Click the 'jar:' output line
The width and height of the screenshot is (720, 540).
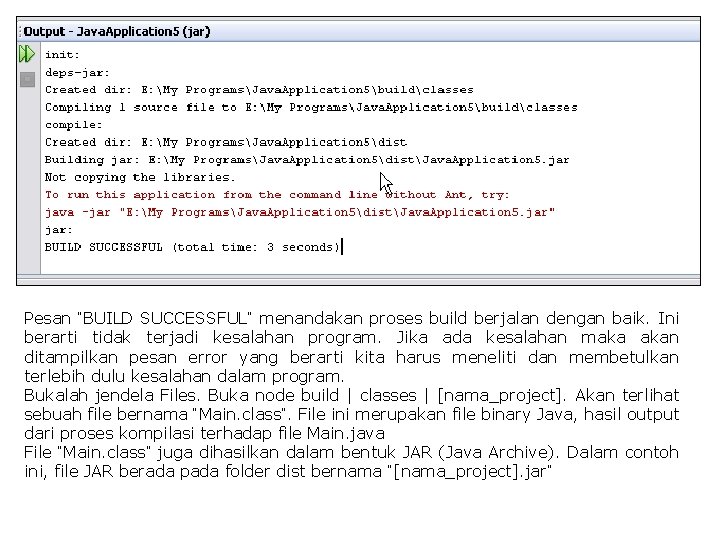coord(59,230)
